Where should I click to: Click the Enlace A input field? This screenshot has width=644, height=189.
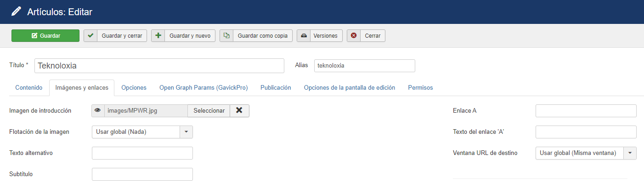tap(586, 111)
